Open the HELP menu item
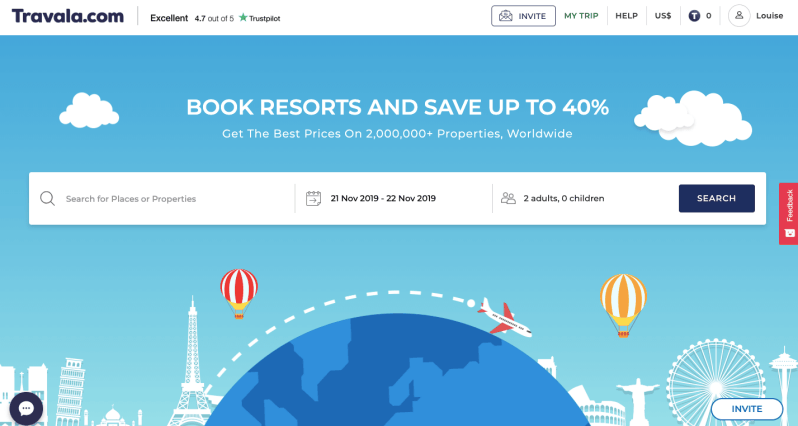This screenshot has height=426, width=798. 626,16
